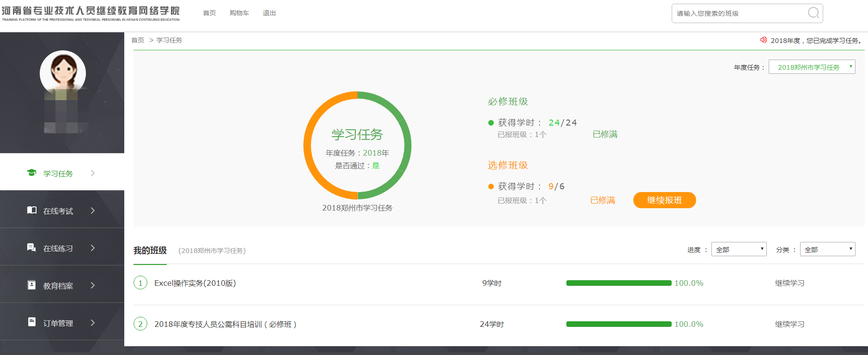Click the graduation cap icon for 学习任务
The image size is (868, 355).
pos(31,173)
